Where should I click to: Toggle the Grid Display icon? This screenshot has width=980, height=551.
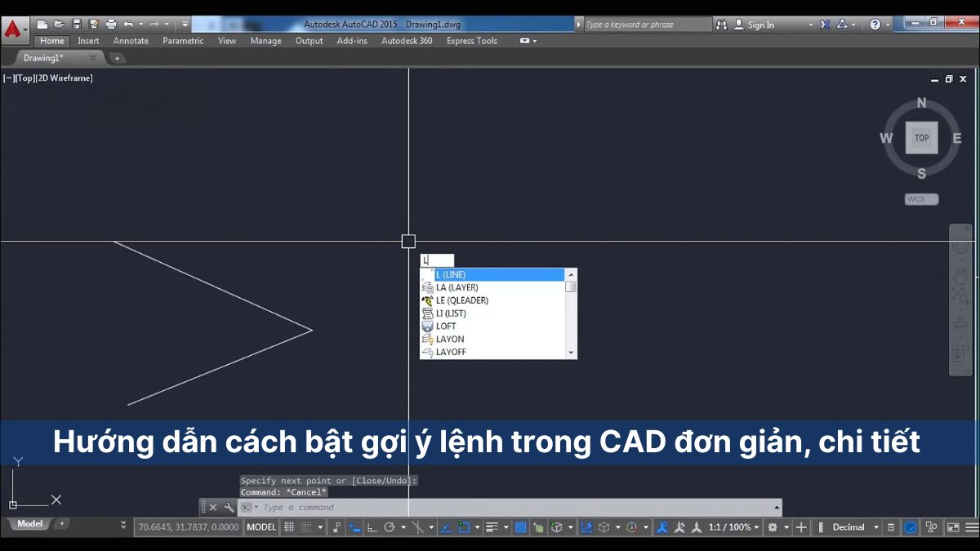(x=289, y=527)
